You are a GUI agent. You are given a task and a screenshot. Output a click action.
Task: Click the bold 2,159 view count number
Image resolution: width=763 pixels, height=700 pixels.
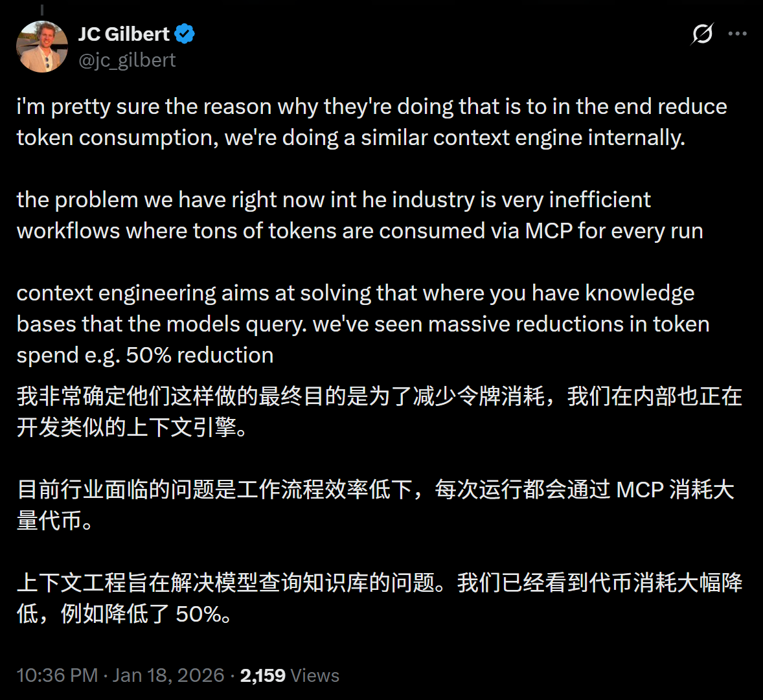click(x=264, y=675)
